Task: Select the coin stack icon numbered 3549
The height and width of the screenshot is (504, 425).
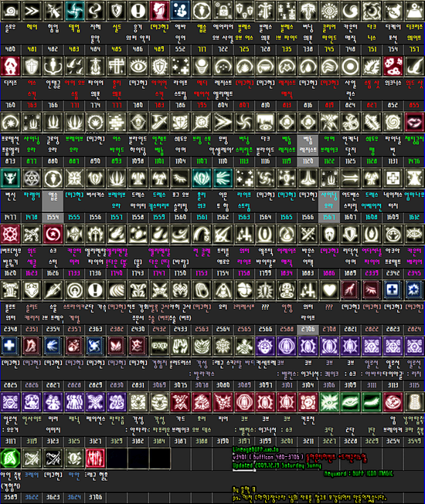Action: click(414, 402)
